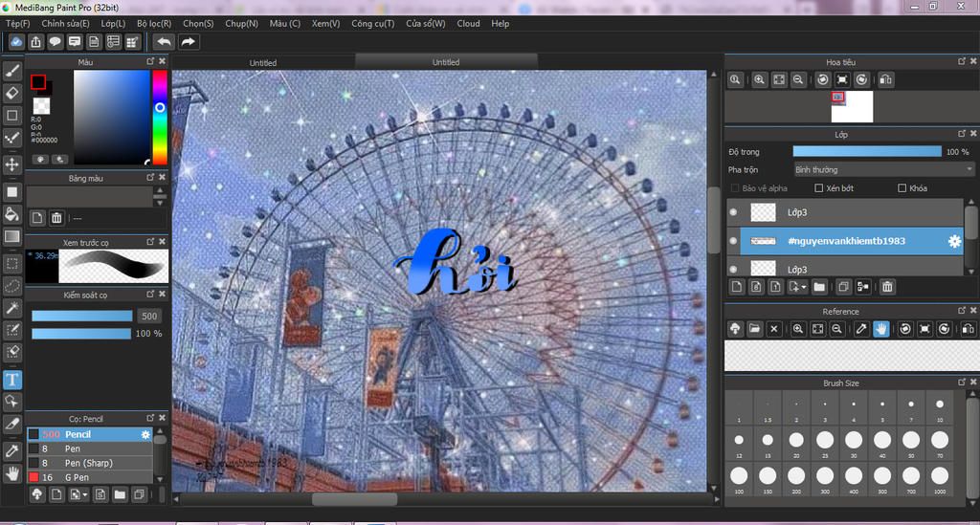
Task: Open the Cloud menu
Action: click(468, 24)
